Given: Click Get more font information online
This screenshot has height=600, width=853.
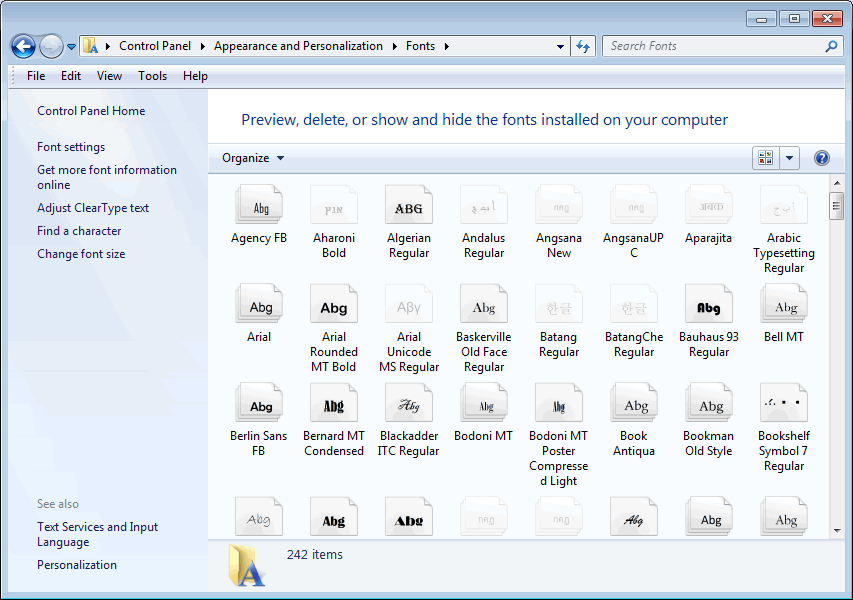Looking at the screenshot, I should click(x=107, y=177).
